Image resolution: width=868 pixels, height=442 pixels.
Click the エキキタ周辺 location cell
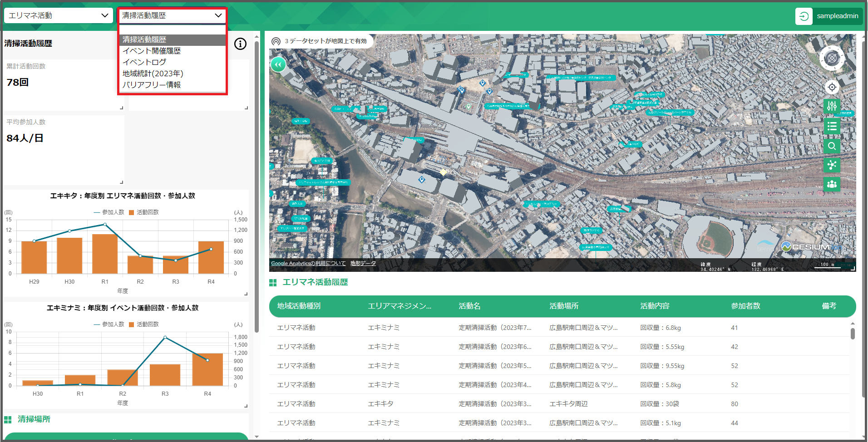pos(568,404)
